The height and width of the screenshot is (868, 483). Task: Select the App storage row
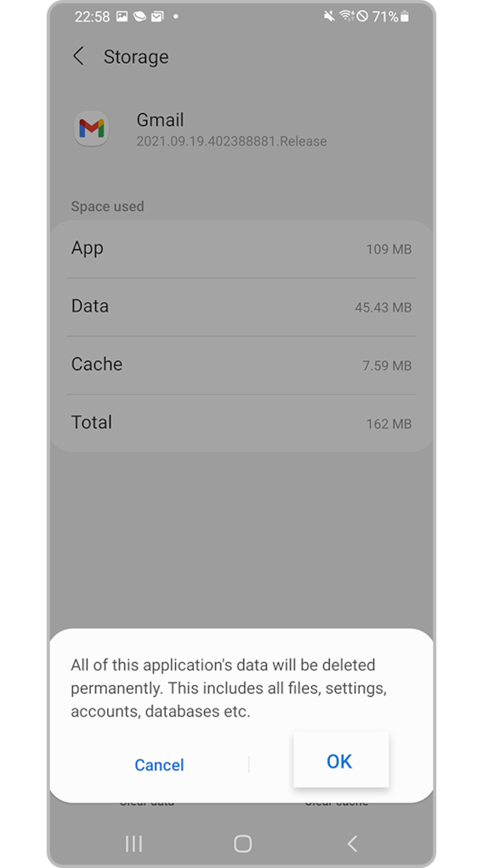coord(241,248)
